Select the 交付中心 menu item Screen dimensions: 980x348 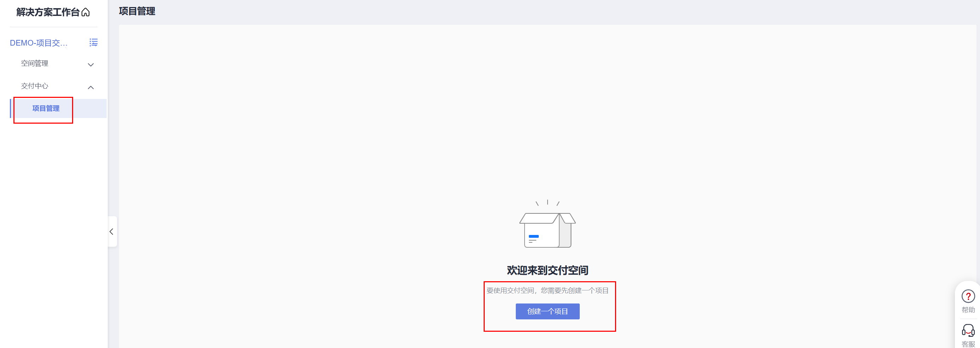pyautogui.click(x=35, y=86)
